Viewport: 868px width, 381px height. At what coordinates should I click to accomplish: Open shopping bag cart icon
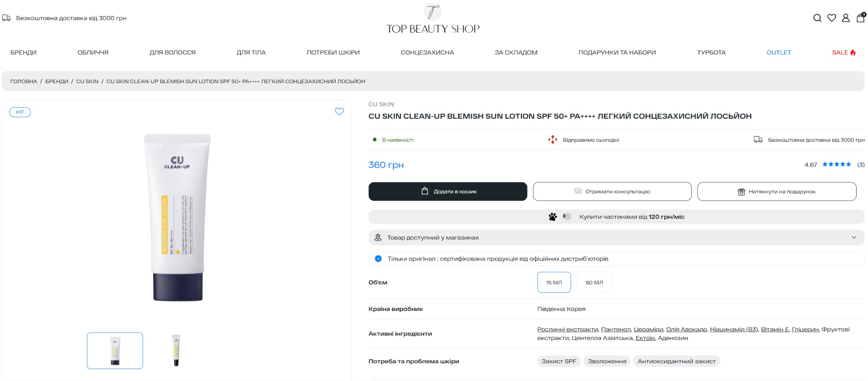(x=861, y=17)
